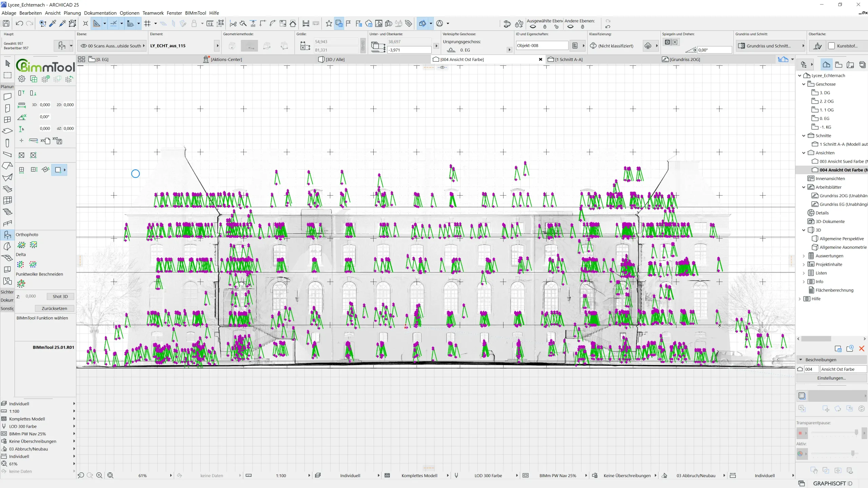Collapse the Geschosse tree folder

804,84
